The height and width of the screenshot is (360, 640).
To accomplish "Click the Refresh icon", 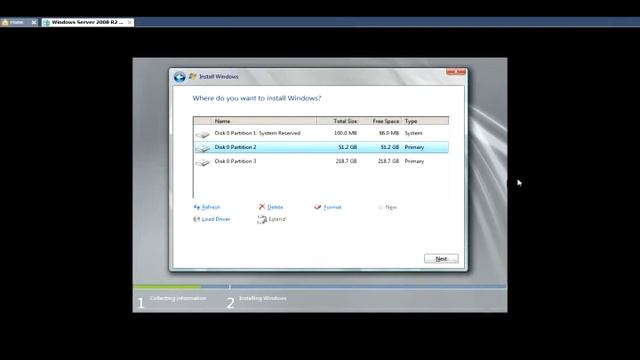I will point(196,207).
